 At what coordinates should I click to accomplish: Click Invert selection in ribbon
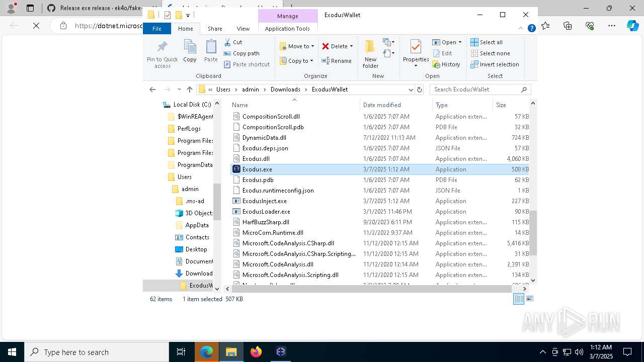[495, 64]
